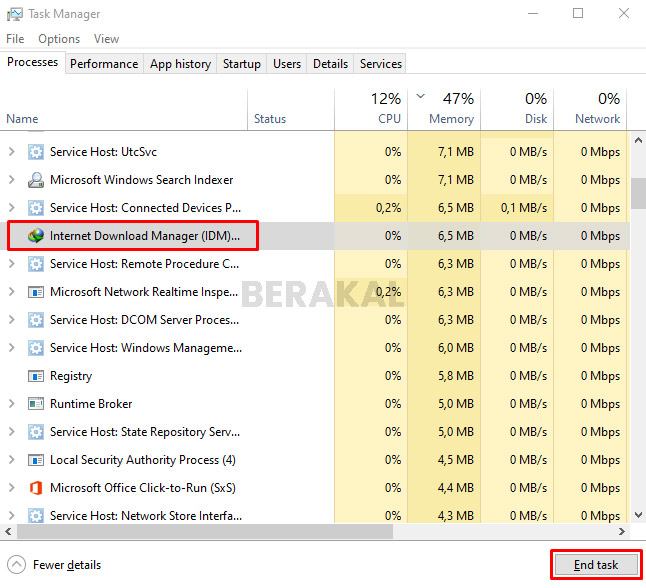Switch to the Performance tab

pos(104,64)
